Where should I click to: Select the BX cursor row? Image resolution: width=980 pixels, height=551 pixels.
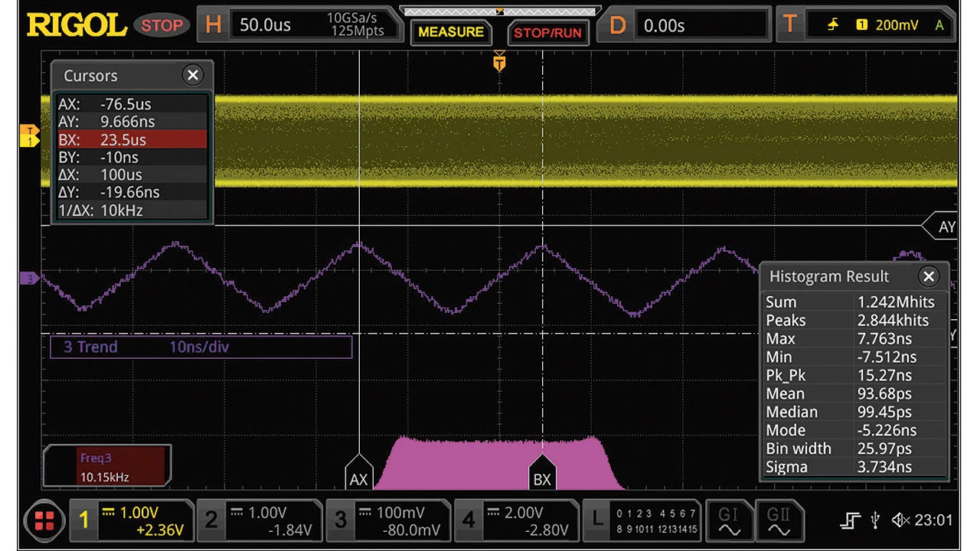tap(131, 139)
